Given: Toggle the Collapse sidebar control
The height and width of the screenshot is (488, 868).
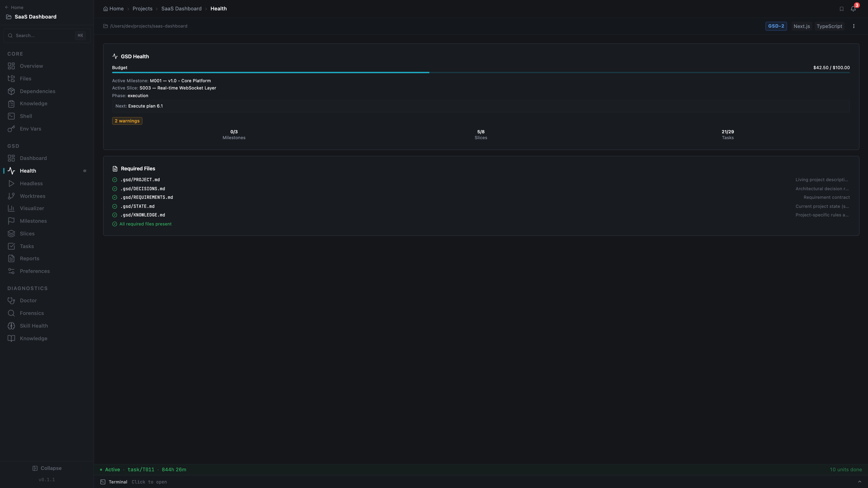Looking at the screenshot, I should 47,468.
